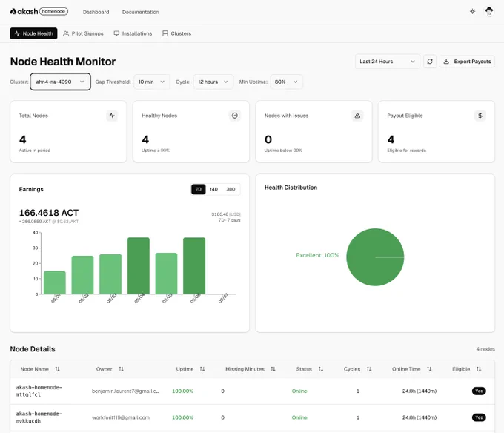Open the Dashboard nav link
The height and width of the screenshot is (433, 504).
tap(96, 12)
